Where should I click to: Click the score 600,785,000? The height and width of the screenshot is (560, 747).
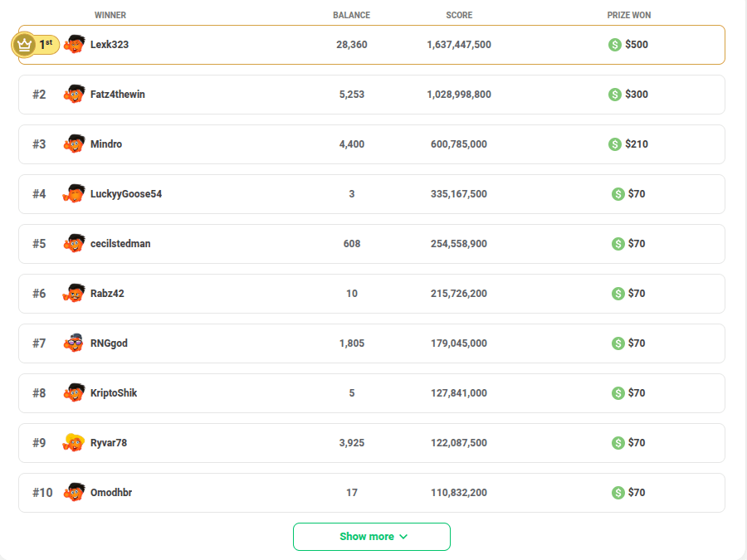coord(459,144)
